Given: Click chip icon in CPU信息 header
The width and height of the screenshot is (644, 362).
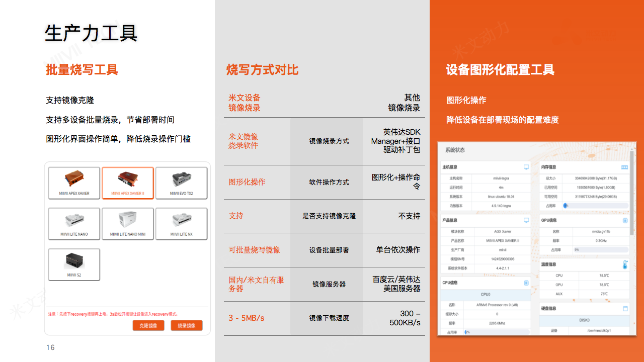Looking at the screenshot, I should pyautogui.click(x=526, y=283).
